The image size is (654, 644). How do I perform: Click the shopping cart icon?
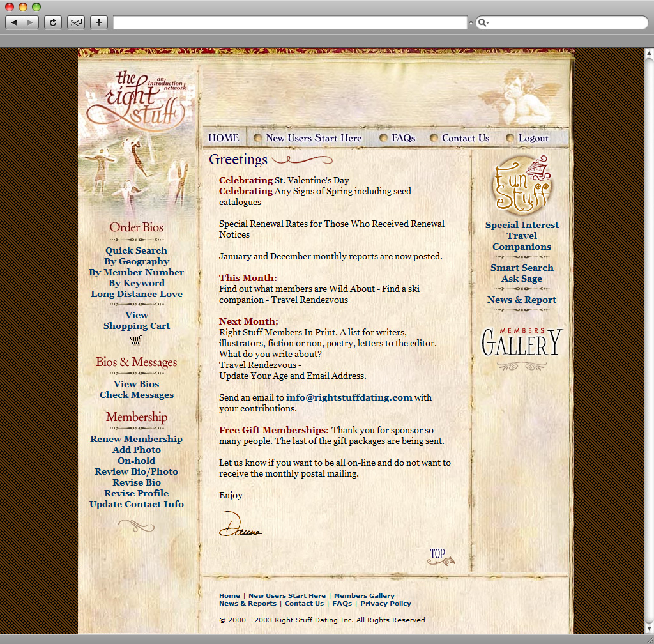135,340
